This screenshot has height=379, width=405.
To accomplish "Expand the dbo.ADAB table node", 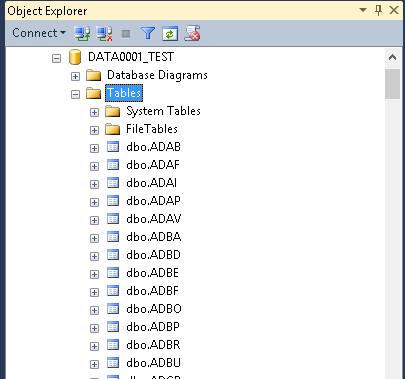I will pos(94,149).
